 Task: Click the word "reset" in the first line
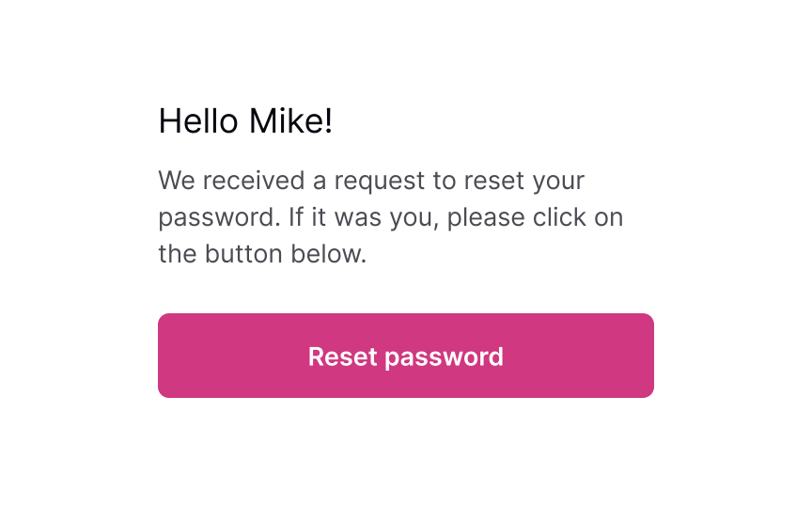point(494,182)
